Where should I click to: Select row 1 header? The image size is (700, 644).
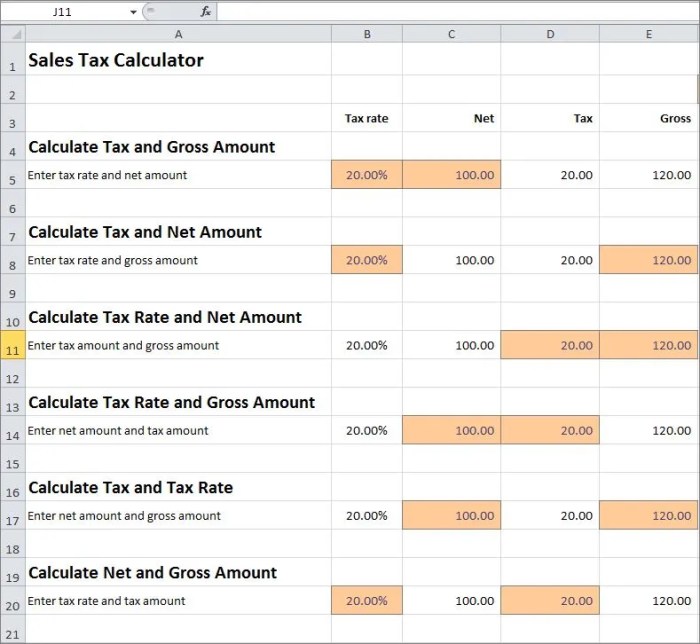point(13,59)
